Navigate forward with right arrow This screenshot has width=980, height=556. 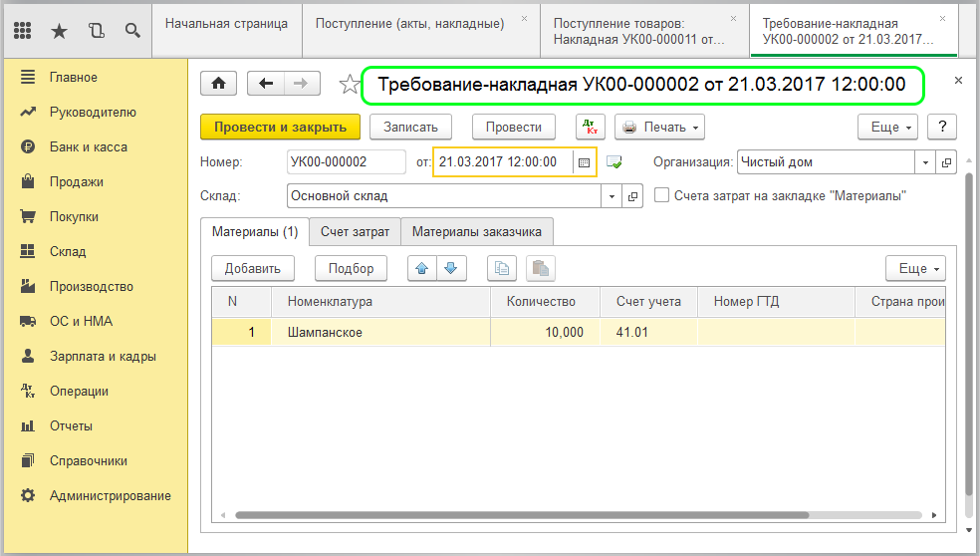302,83
